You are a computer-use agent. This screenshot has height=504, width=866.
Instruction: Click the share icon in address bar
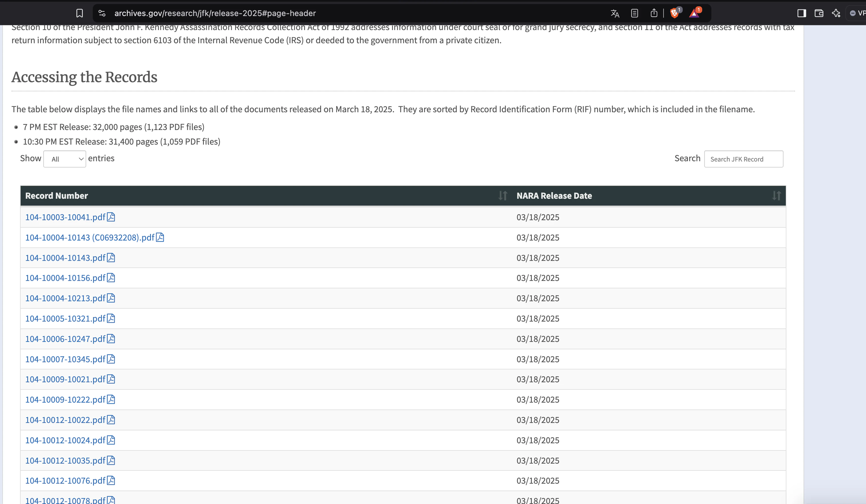tap(654, 13)
